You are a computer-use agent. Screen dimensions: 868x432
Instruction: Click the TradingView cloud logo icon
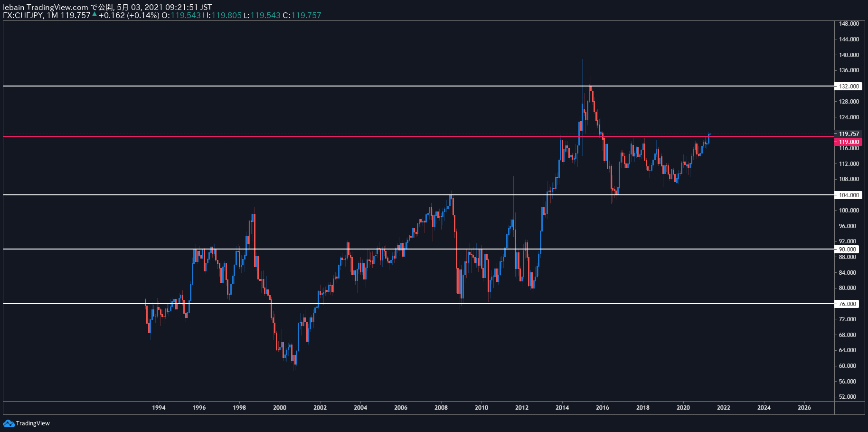[9, 423]
